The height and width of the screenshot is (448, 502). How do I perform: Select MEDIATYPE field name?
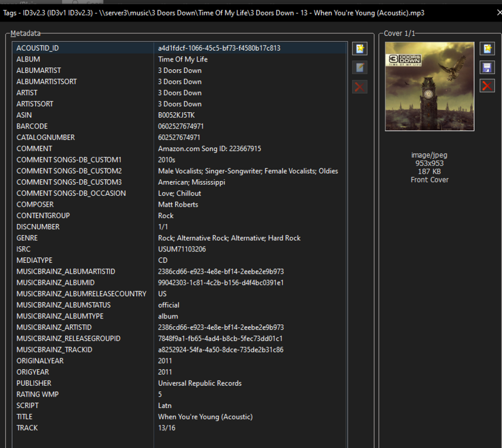(x=34, y=260)
